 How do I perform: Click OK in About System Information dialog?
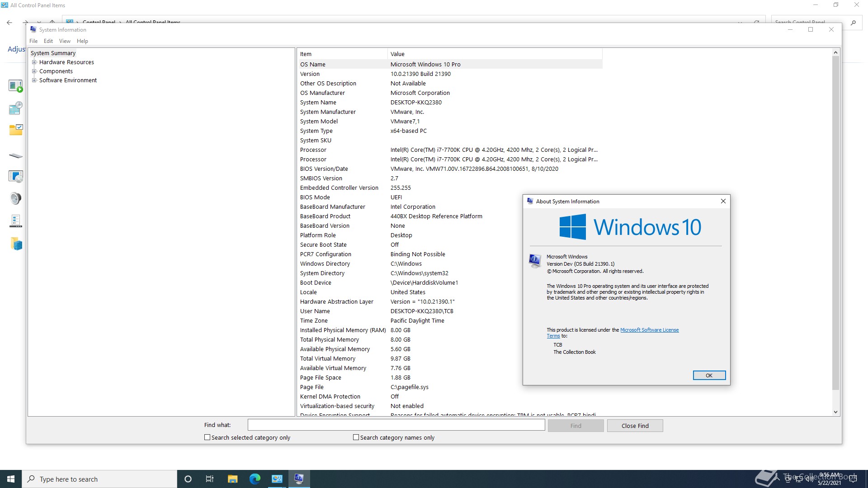[x=709, y=375]
